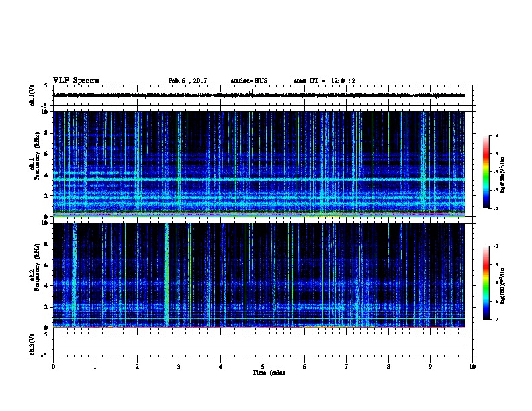Click the ch.2 color scale bar
This screenshot has width=532, height=411.
486,283
